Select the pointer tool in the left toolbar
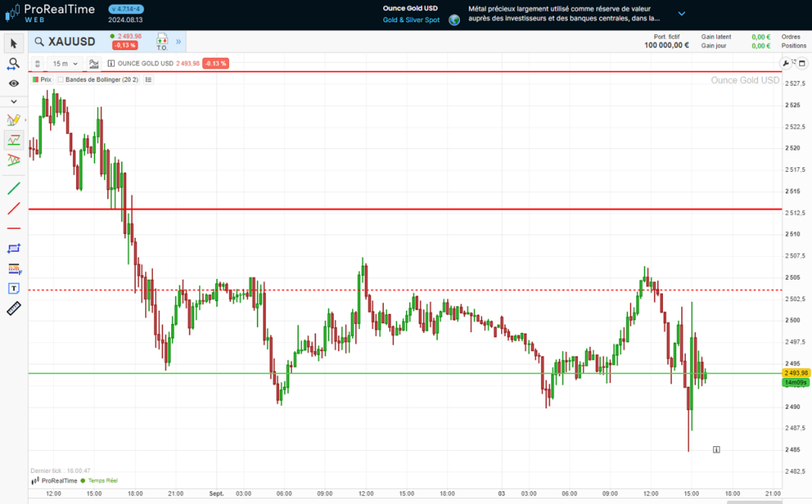Viewport: 812px width, 504px height. coord(13,44)
